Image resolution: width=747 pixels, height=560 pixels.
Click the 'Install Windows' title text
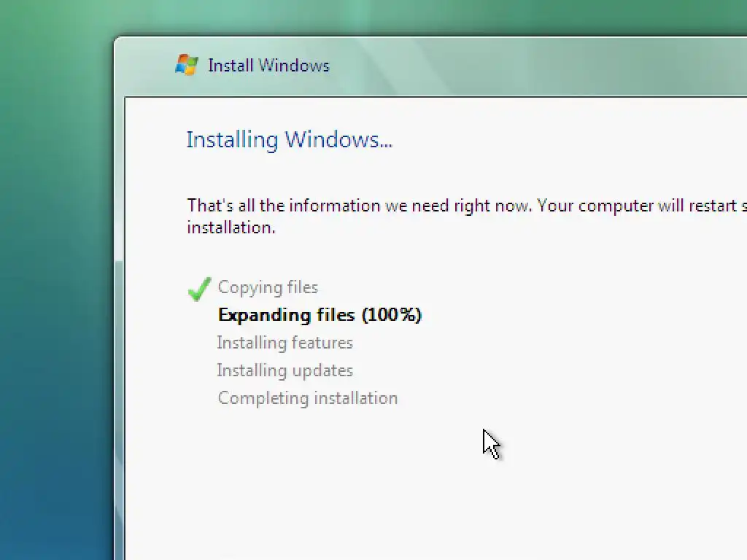(x=268, y=65)
